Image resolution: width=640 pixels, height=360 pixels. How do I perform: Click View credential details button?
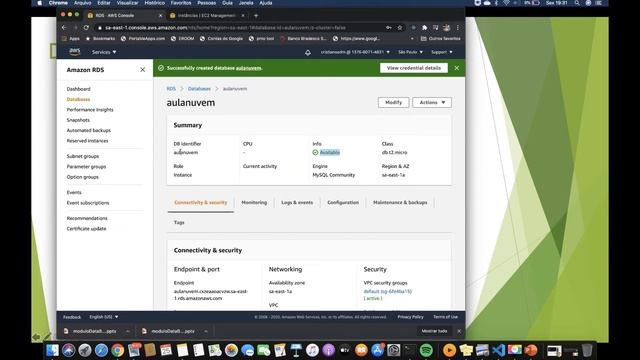(x=413, y=68)
